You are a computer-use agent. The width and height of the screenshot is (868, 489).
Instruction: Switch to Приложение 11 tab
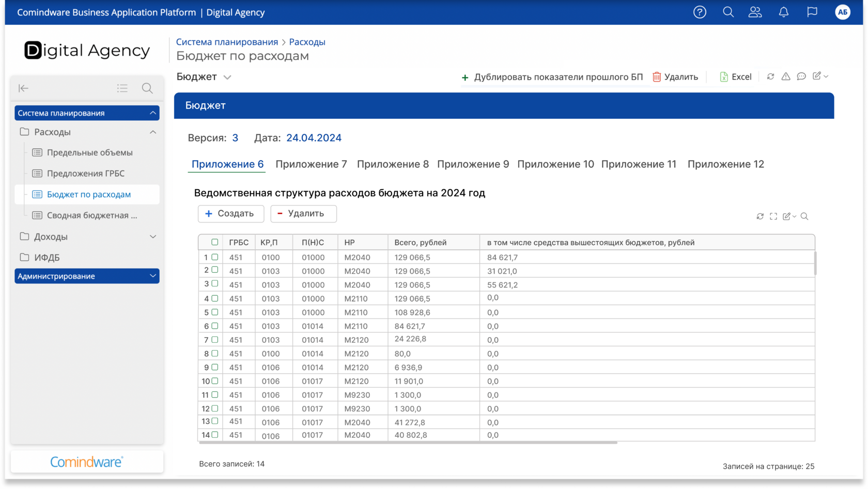pos(639,164)
